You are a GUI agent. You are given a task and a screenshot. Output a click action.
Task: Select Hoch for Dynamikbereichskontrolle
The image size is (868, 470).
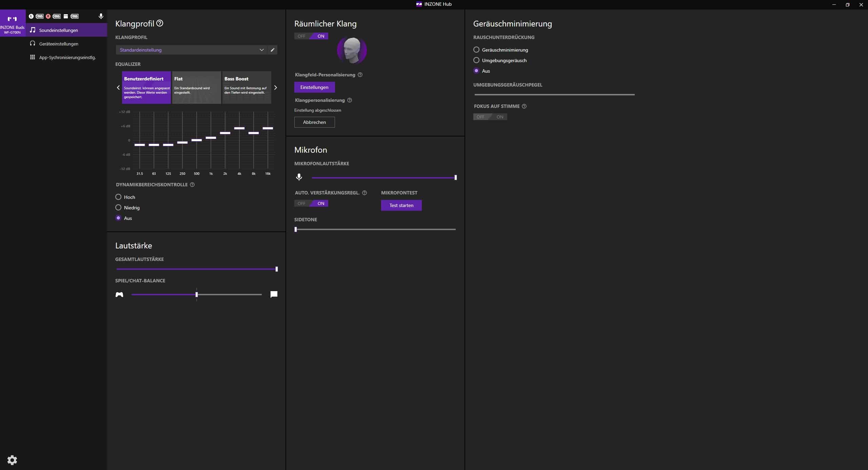click(x=118, y=197)
